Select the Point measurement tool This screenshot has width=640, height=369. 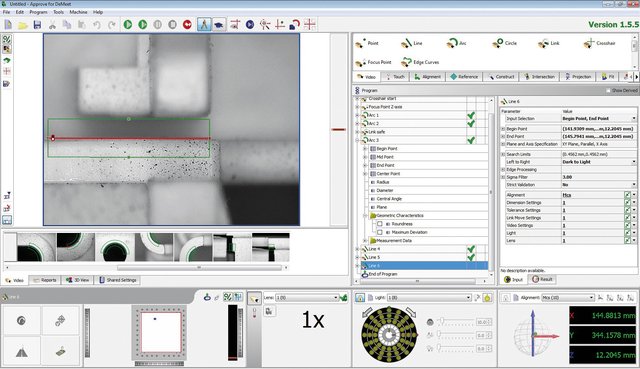click(x=367, y=43)
